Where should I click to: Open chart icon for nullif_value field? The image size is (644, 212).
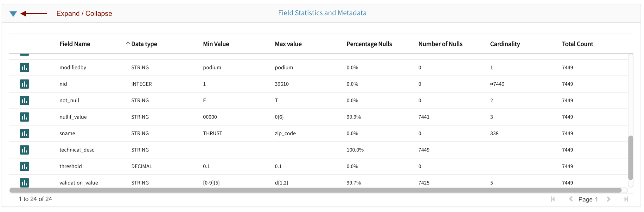[x=24, y=117]
